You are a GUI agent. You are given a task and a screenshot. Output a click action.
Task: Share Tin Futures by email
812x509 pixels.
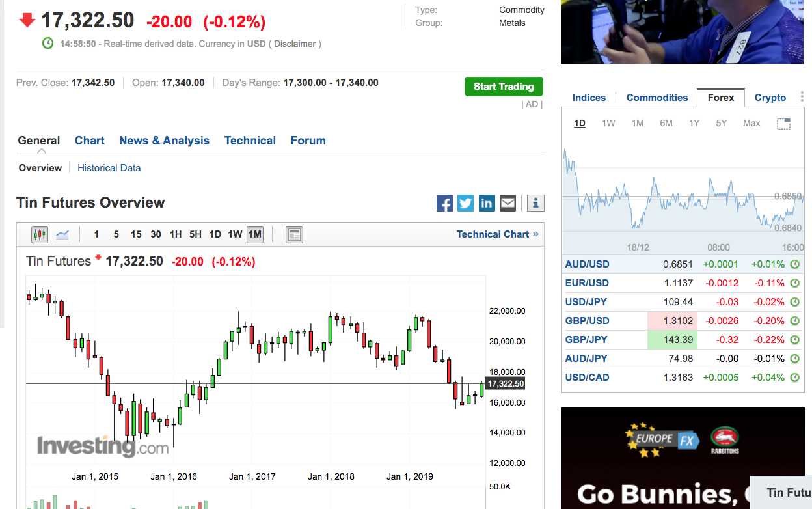tap(507, 203)
